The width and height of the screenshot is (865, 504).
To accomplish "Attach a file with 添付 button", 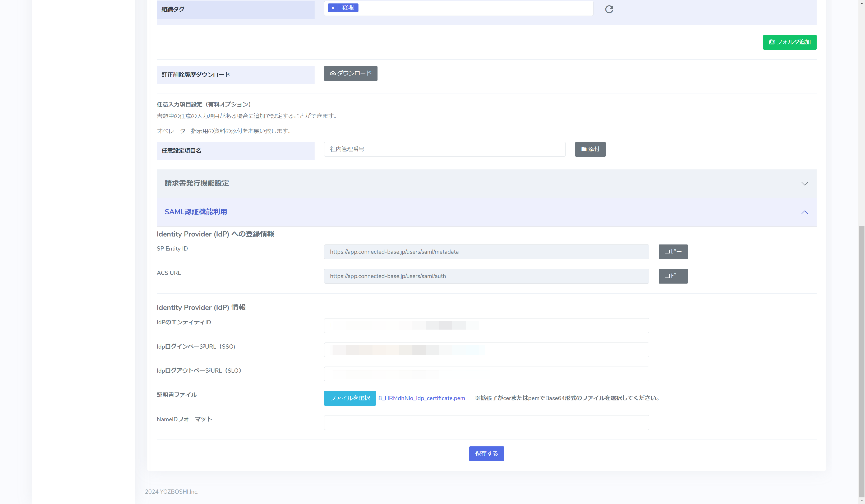I will 590,149.
